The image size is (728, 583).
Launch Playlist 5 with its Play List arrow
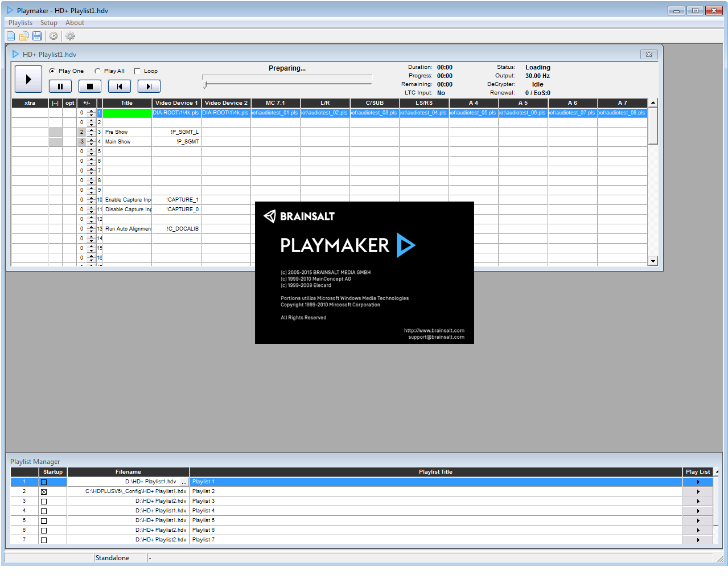point(698,521)
